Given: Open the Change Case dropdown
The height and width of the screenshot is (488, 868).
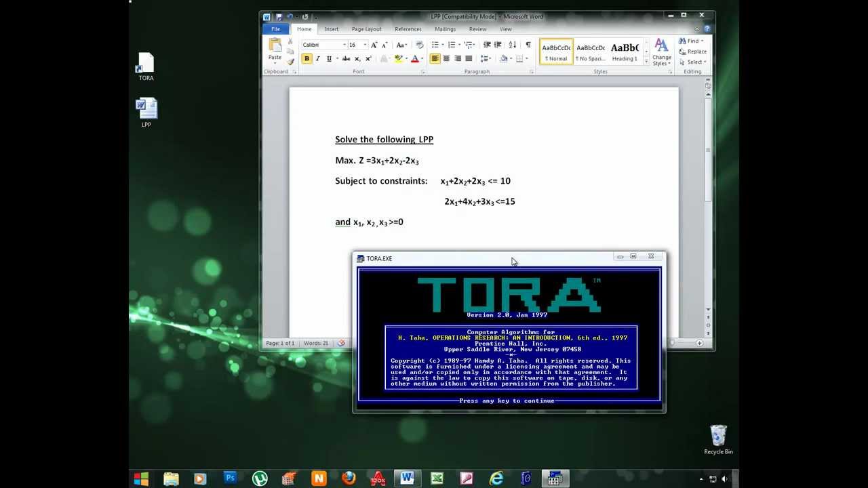Looking at the screenshot, I should click(401, 45).
